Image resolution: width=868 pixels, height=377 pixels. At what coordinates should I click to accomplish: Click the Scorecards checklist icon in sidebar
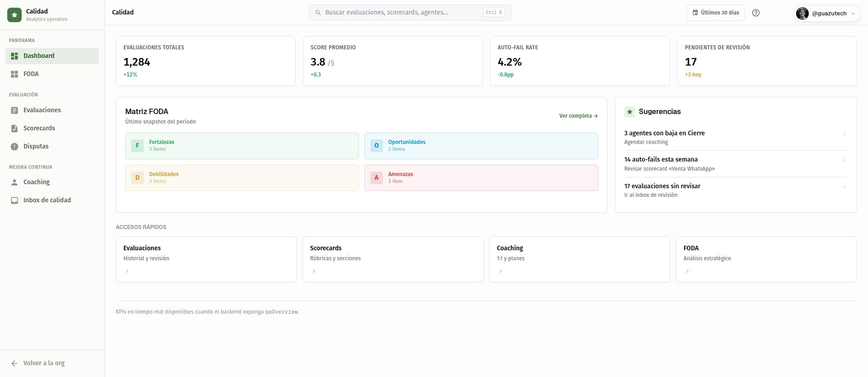coord(14,128)
